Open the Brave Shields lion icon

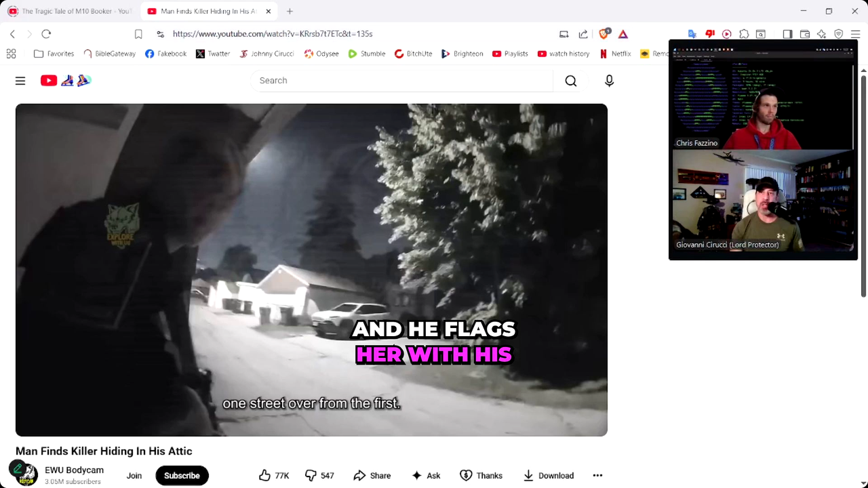pos(604,34)
